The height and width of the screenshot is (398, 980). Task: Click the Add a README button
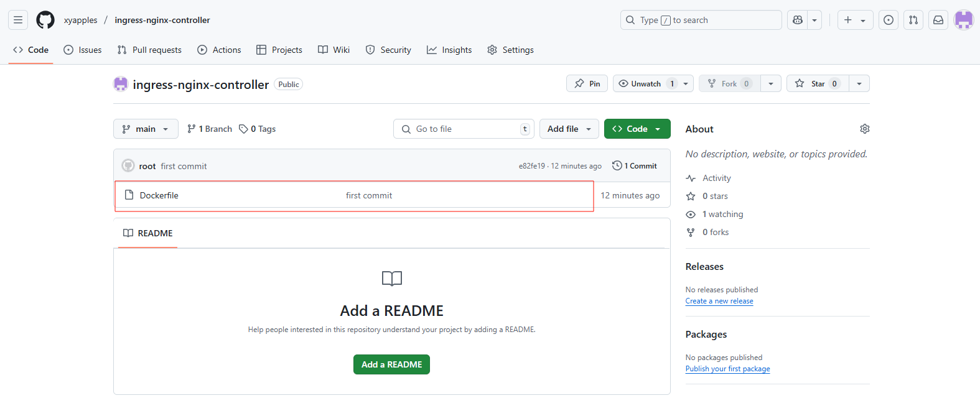tap(391, 364)
